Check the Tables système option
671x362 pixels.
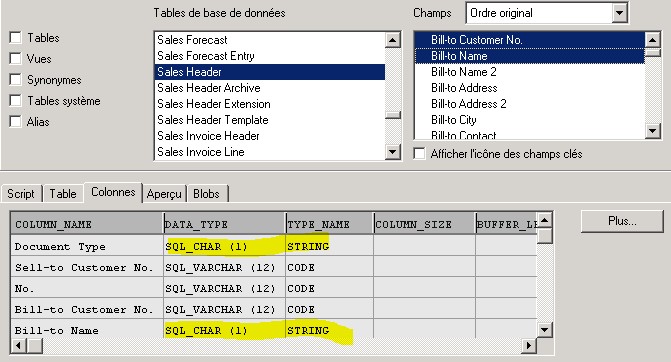(x=15, y=101)
